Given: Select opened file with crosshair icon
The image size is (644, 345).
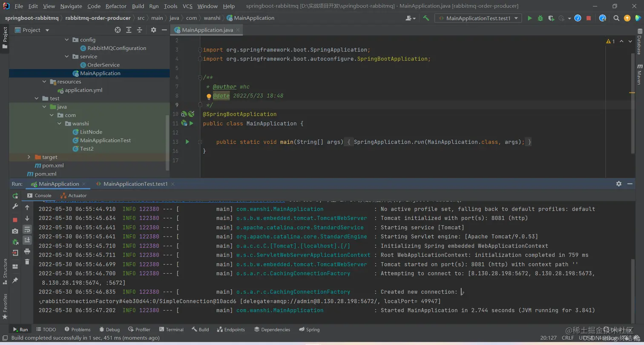Looking at the screenshot, I should (118, 30).
